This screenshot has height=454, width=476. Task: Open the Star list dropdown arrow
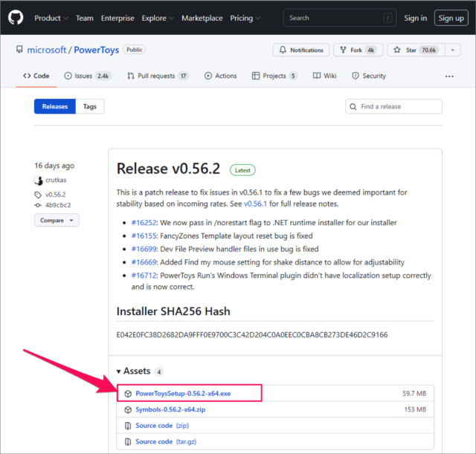[x=452, y=50]
